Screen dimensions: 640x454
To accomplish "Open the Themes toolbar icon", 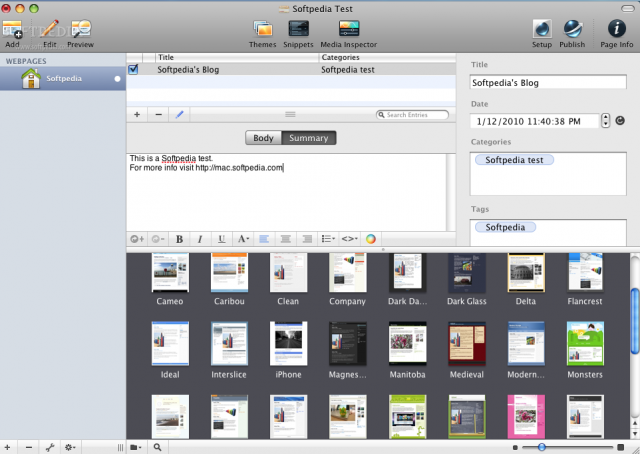I will click(262, 29).
